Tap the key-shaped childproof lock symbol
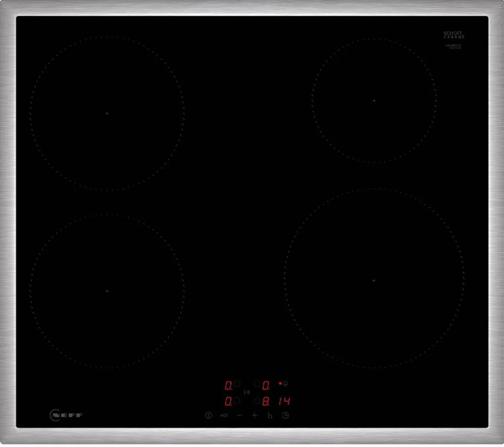 coord(224,415)
